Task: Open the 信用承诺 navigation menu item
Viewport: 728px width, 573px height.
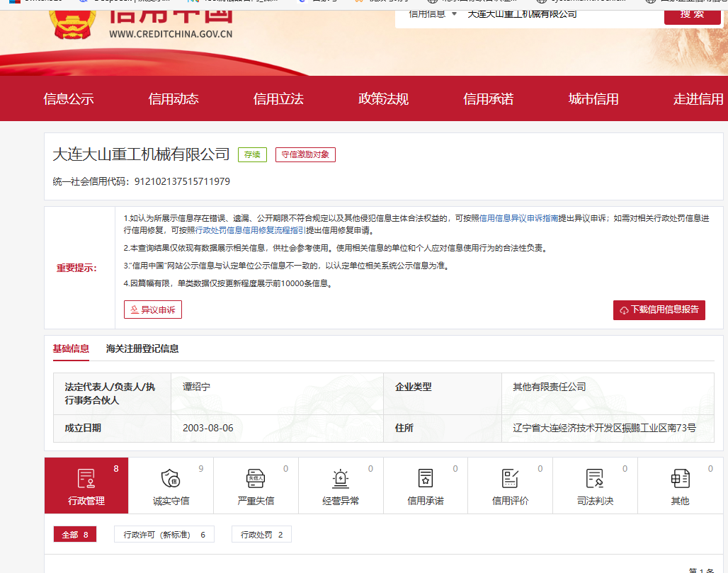Action: coord(489,99)
